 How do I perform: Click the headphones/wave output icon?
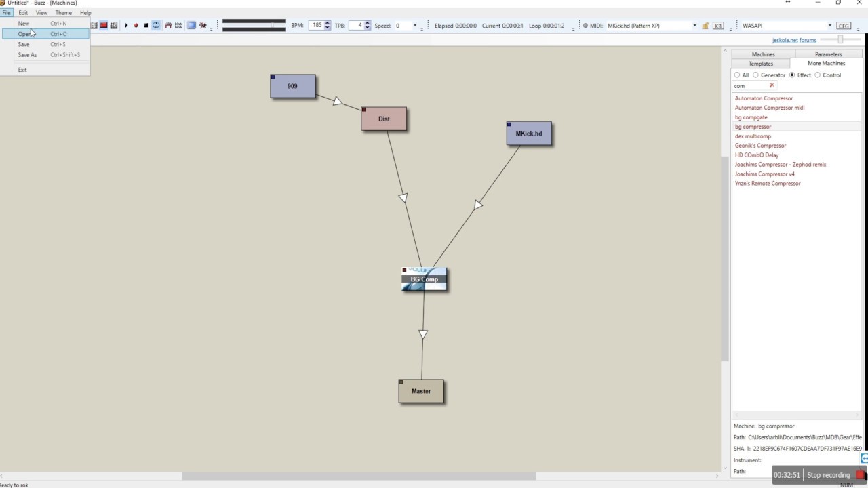[168, 26]
